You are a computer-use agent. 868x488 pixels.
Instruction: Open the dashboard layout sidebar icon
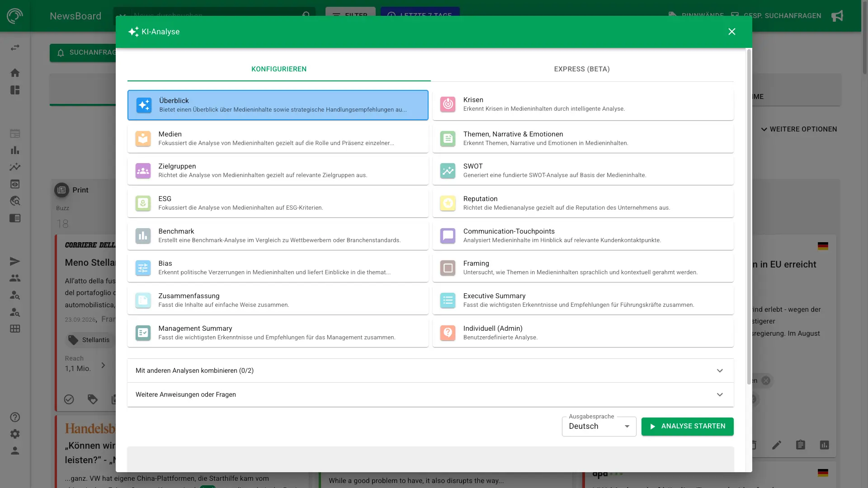click(x=15, y=90)
